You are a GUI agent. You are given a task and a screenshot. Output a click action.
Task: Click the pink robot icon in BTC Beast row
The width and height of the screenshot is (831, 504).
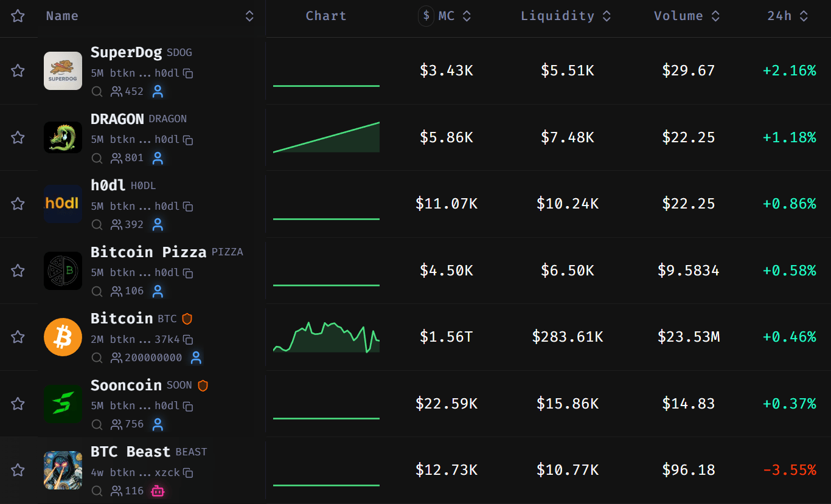pos(158,491)
